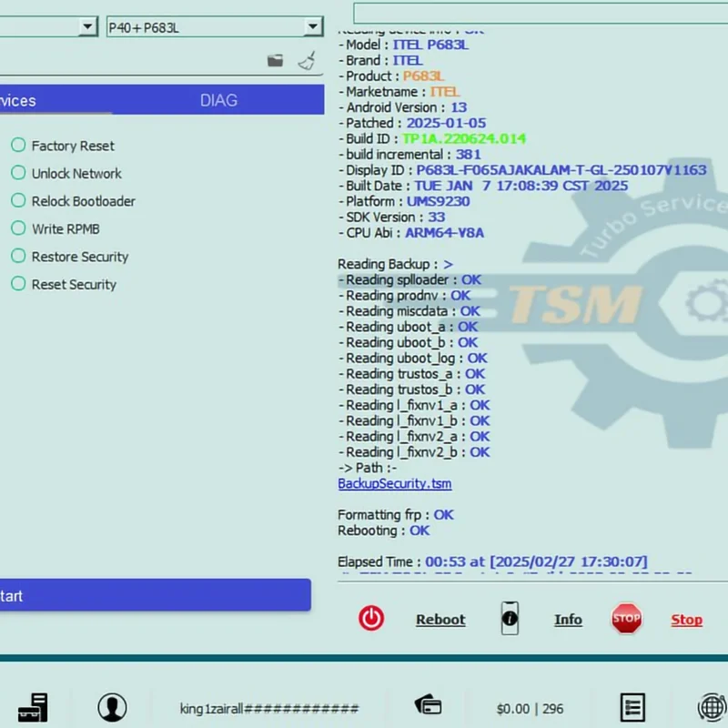Click the globe icon in status bar

(x=713, y=708)
